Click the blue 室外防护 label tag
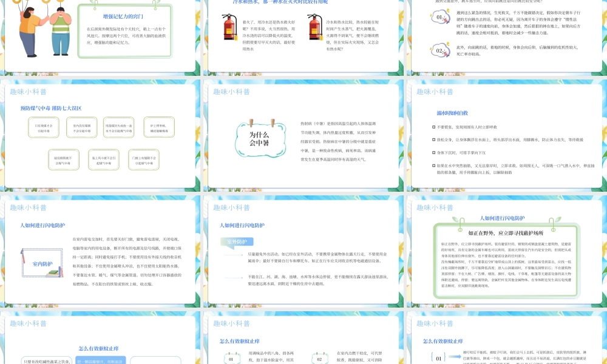The image size is (607, 364). [237, 242]
